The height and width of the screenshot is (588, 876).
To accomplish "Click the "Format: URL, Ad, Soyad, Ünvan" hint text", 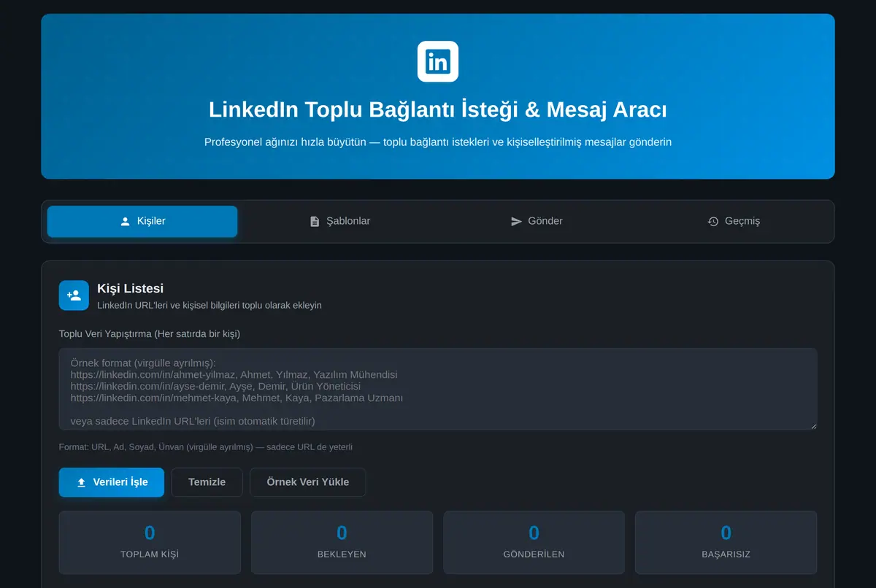I will coord(206,447).
